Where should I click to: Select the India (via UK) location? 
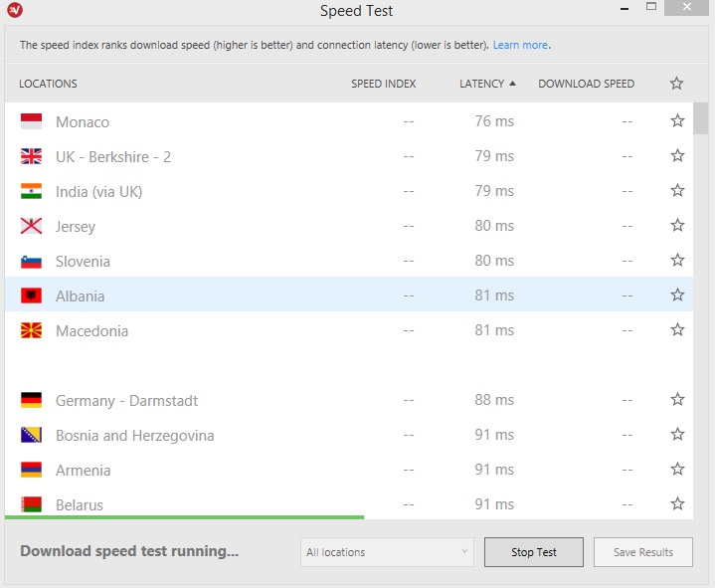pos(99,192)
